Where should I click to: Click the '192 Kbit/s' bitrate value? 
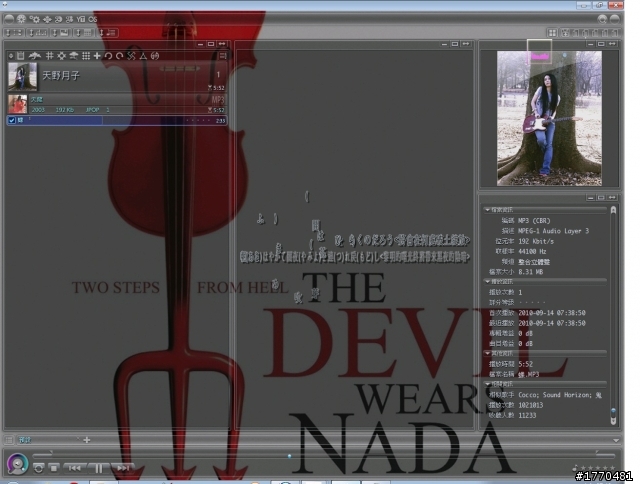point(536,241)
